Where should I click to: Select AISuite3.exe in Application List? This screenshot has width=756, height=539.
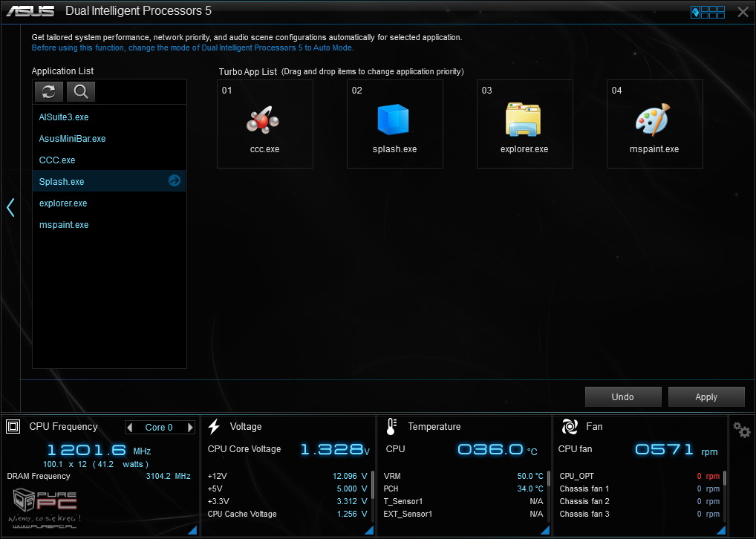[109, 117]
